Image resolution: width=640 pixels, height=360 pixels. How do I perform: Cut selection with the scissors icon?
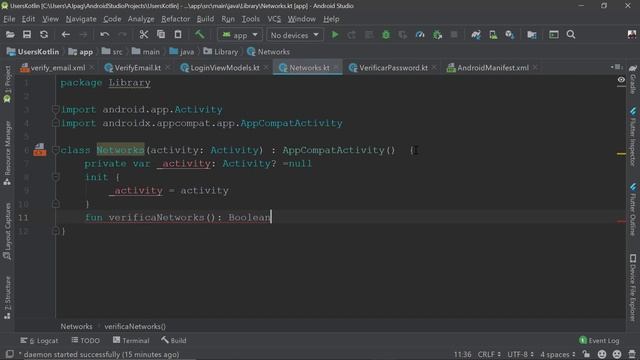(143, 35)
